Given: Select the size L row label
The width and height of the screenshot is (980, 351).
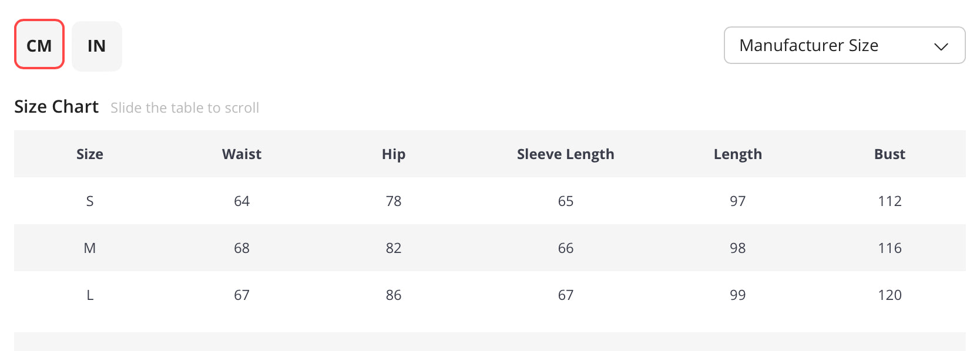Looking at the screenshot, I should tap(90, 295).
